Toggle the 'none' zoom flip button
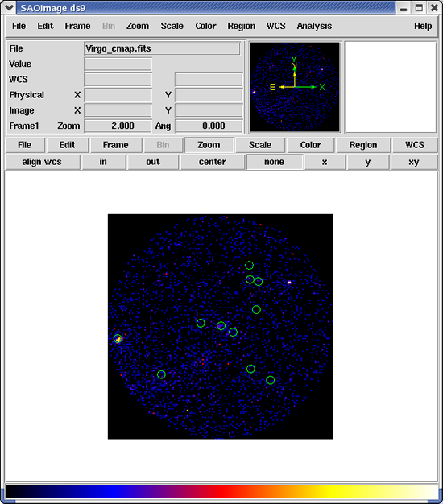443x504 pixels. point(274,162)
